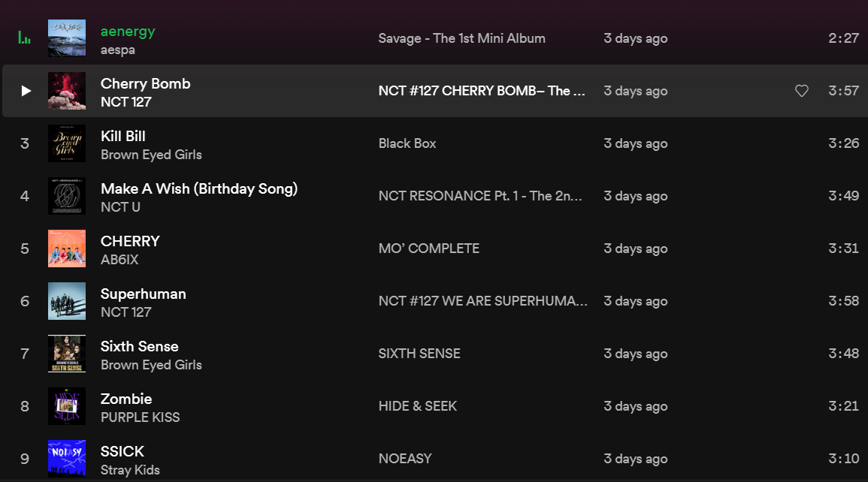The width and height of the screenshot is (868, 482).
Task: Select the Make A Wish (Birthday Song) title
Action: (x=199, y=189)
